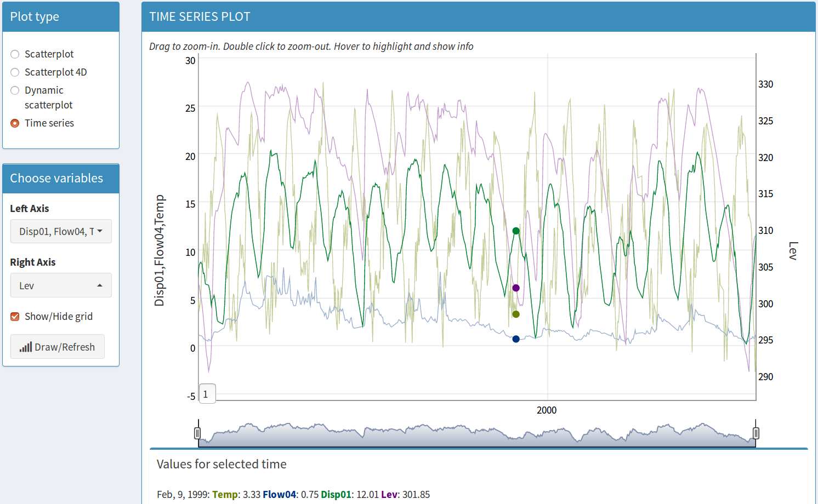Select the Time series radio button
Viewport: 818px width, 504px height.
(x=15, y=123)
